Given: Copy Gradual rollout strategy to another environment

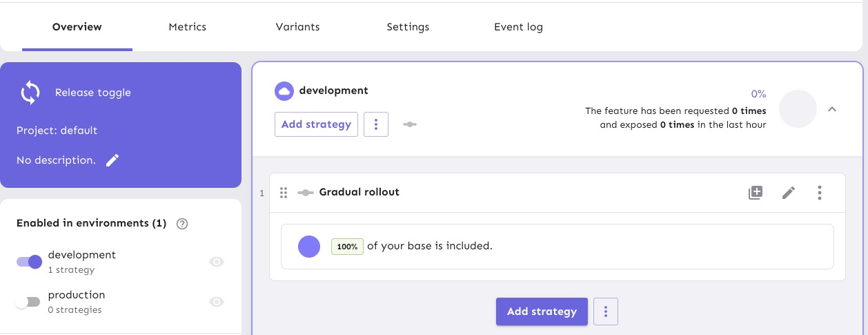Looking at the screenshot, I should (x=756, y=193).
